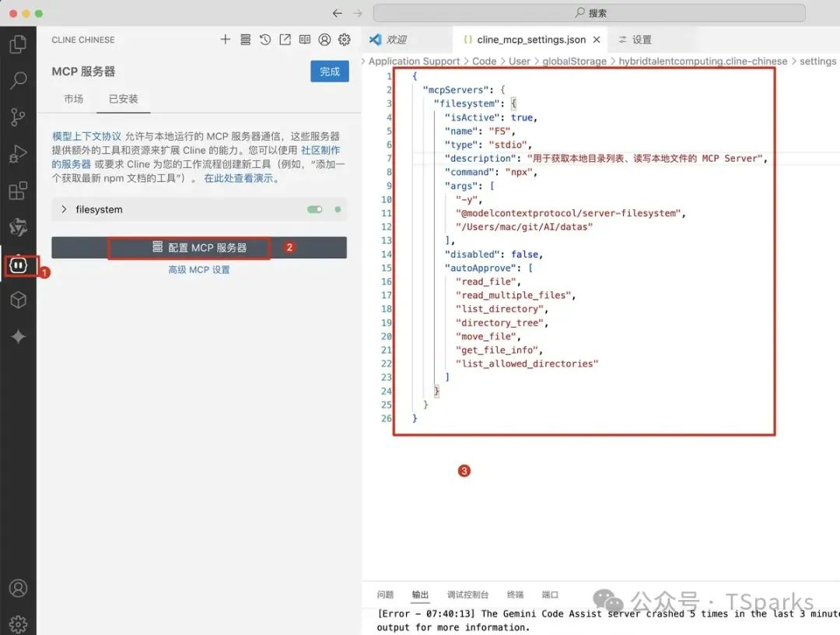
Task: Click the 完成 button
Action: click(x=329, y=71)
